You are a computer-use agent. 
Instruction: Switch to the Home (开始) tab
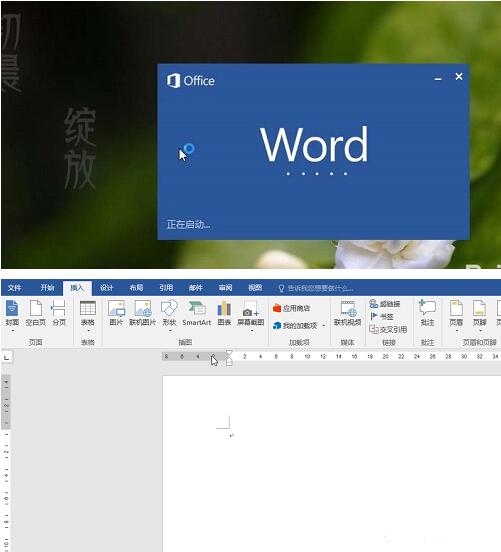coord(47,288)
